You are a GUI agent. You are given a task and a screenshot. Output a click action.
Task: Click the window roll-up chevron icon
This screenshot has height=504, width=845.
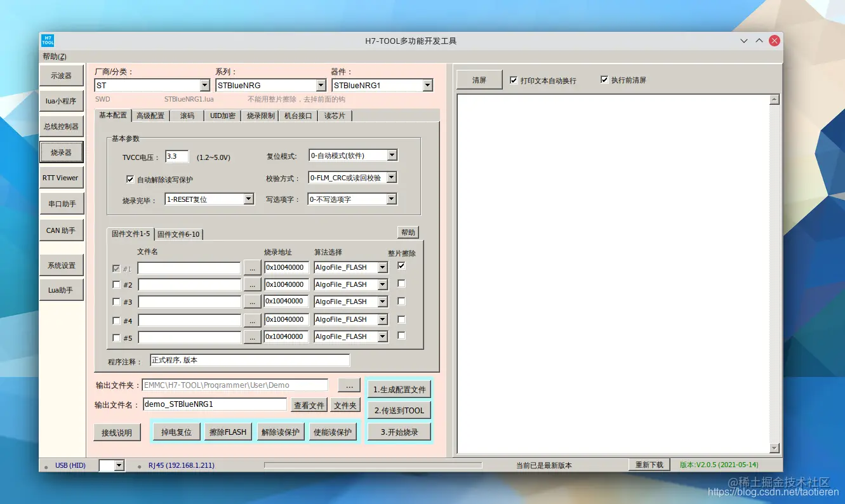(x=759, y=41)
